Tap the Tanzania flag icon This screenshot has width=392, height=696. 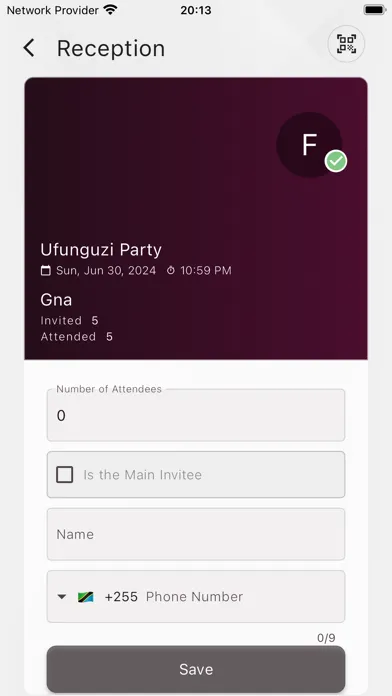pyautogui.click(x=85, y=597)
